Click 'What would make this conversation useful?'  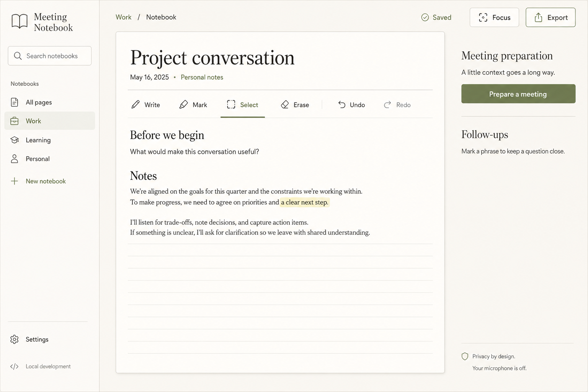click(194, 152)
